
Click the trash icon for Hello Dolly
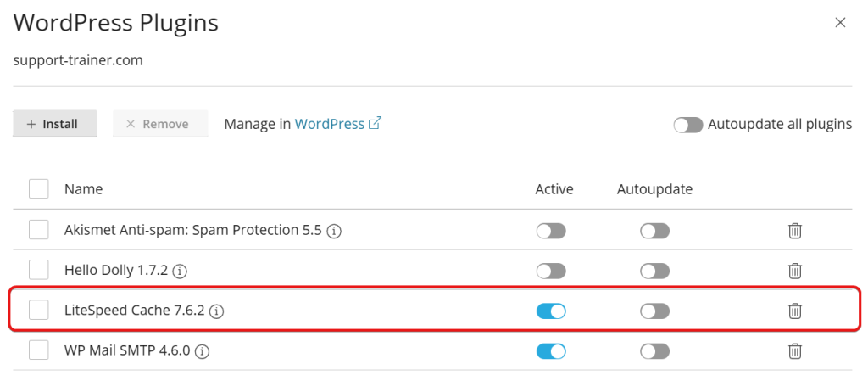[795, 271]
